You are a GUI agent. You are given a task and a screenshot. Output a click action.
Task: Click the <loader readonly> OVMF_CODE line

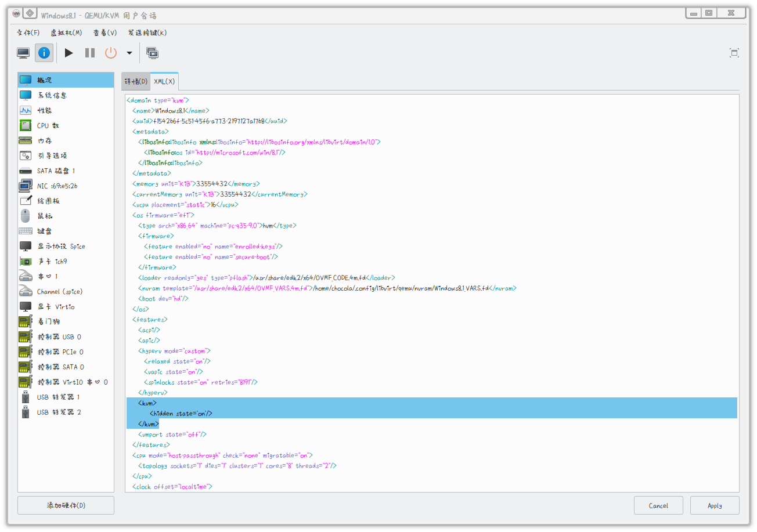266,277
